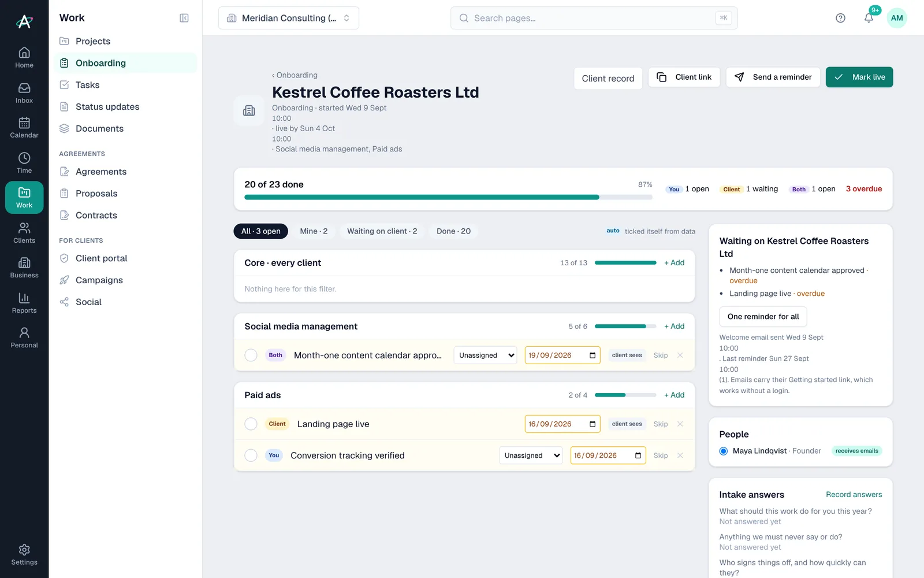Viewport: 924px width, 578px height.
Task: Click the 20 of 23 done progress bar
Action: click(x=448, y=197)
